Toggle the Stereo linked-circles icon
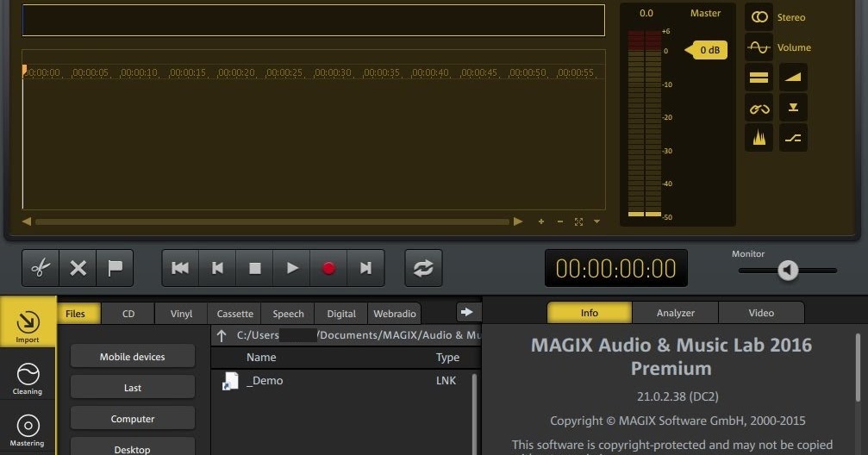The height and width of the screenshot is (455, 868). pos(759,17)
